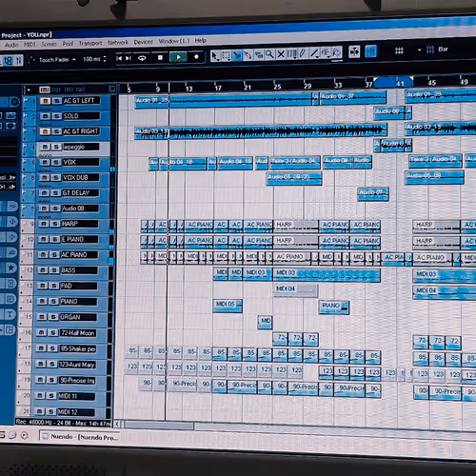Solo the GT DELAY track
The image size is (476, 476).
coord(55,193)
